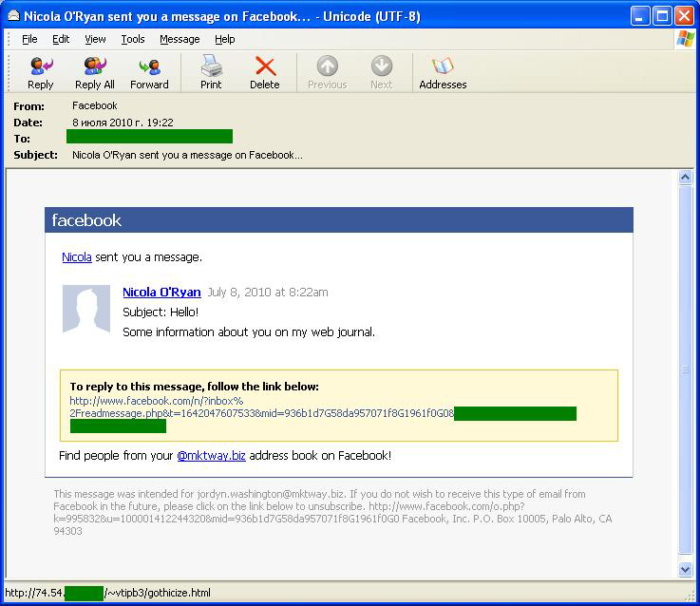Click the envelope icon in the title bar
The height and width of the screenshot is (606, 700).
pyautogui.click(x=14, y=16)
